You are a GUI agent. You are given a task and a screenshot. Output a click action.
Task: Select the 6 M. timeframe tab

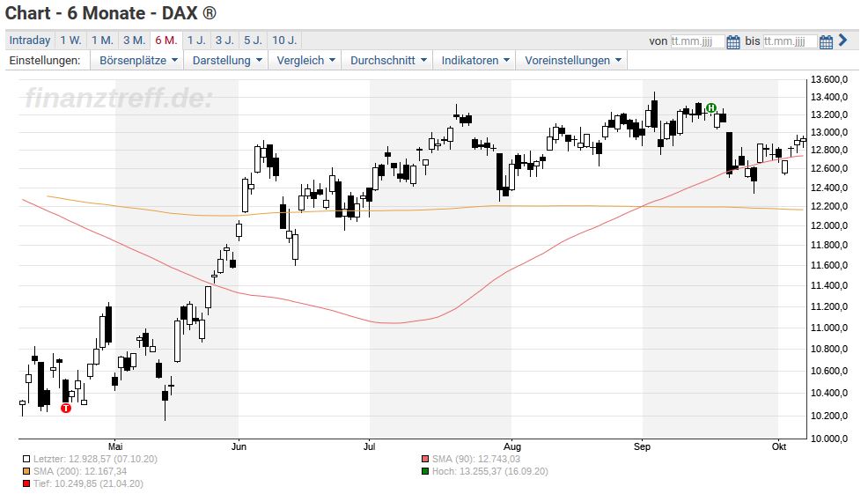click(166, 41)
